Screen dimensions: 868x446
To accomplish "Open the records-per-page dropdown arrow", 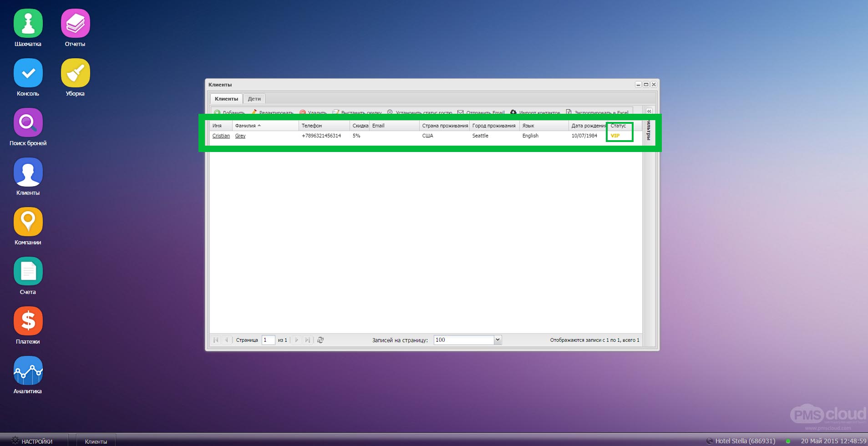I will pos(497,340).
